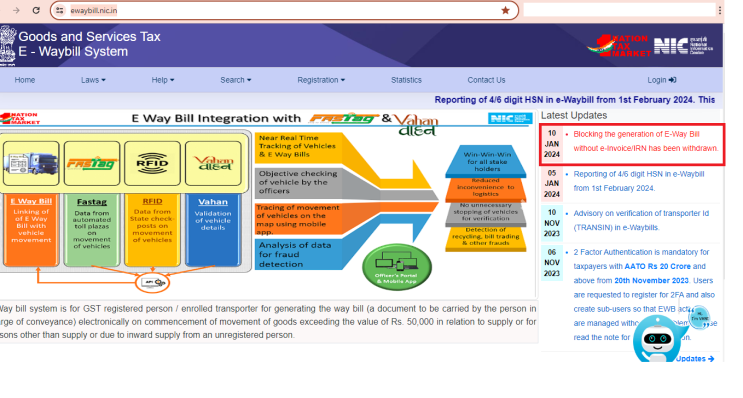Expand the Laws dropdown menu
Image resolution: width=743 pixels, height=398 pixels.
click(x=93, y=80)
